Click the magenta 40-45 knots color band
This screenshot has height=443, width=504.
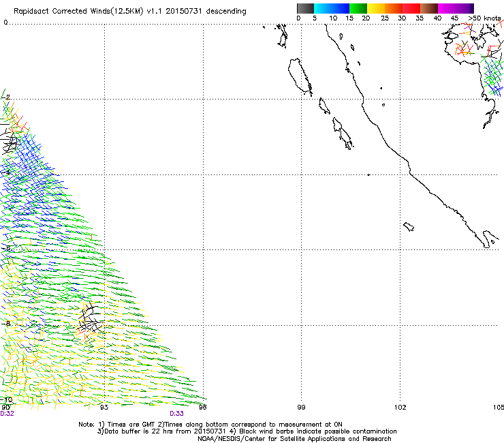tap(447, 8)
